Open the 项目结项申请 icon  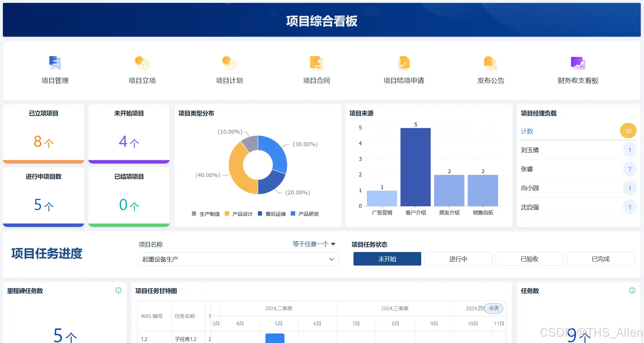point(404,63)
